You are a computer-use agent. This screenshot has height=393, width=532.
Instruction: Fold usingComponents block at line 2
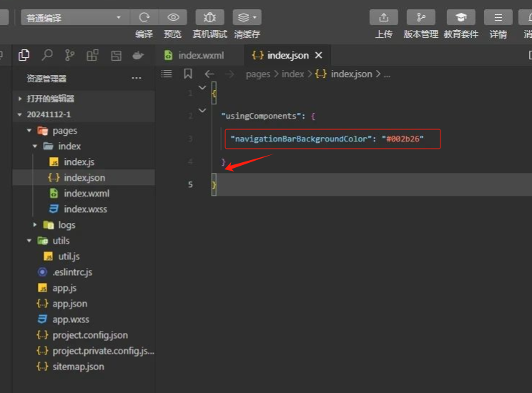coord(202,111)
